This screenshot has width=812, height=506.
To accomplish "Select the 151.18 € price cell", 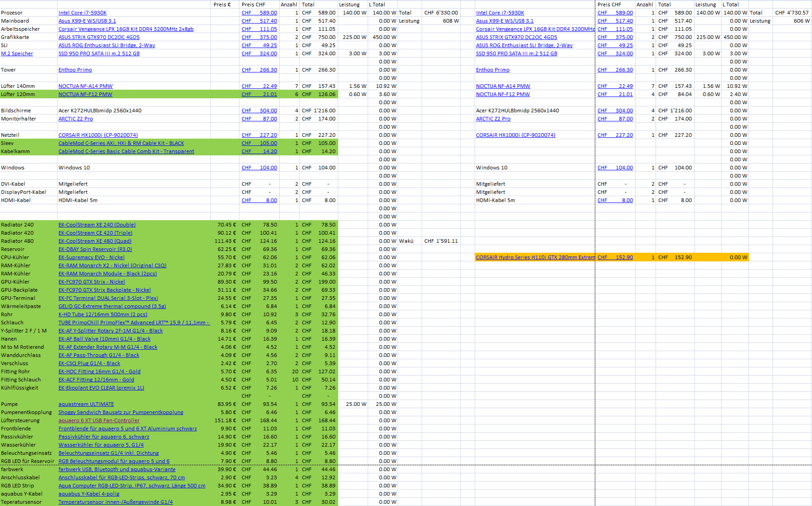I will click(x=225, y=420).
